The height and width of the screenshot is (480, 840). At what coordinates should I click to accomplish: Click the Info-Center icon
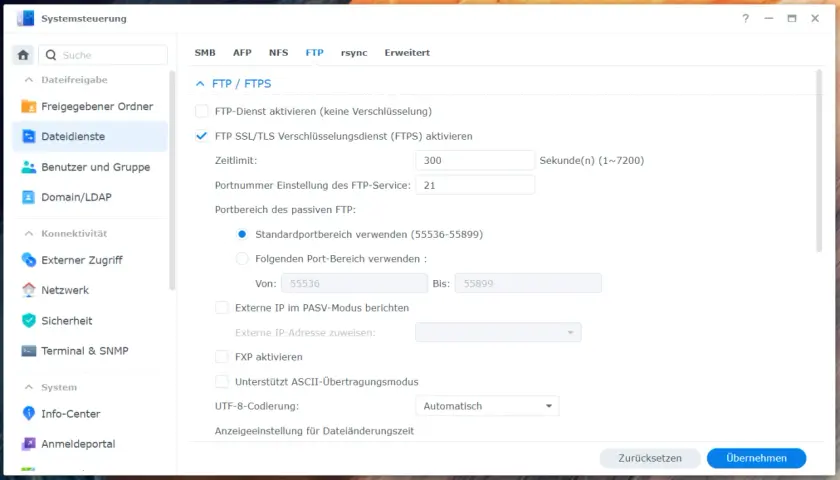pyautogui.click(x=28, y=413)
